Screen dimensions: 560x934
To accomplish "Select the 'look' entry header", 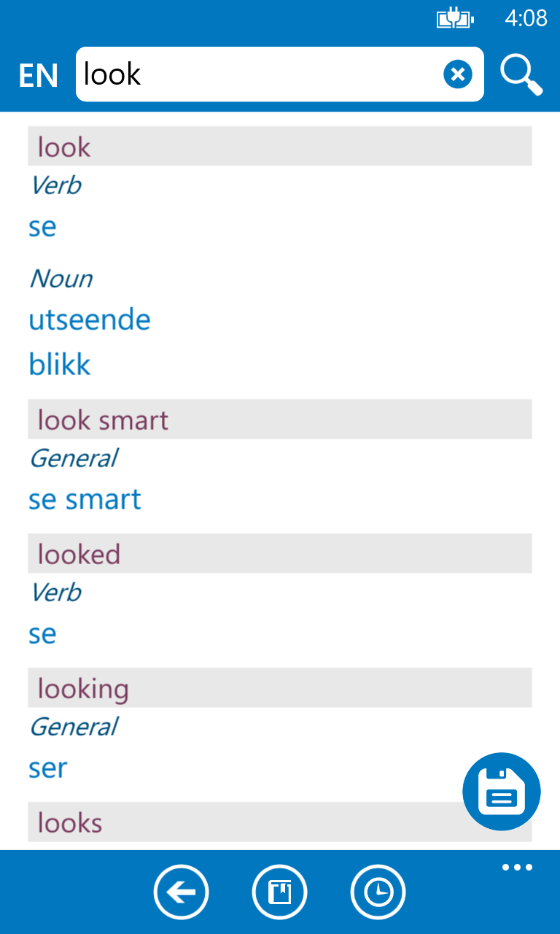I will click(280, 147).
